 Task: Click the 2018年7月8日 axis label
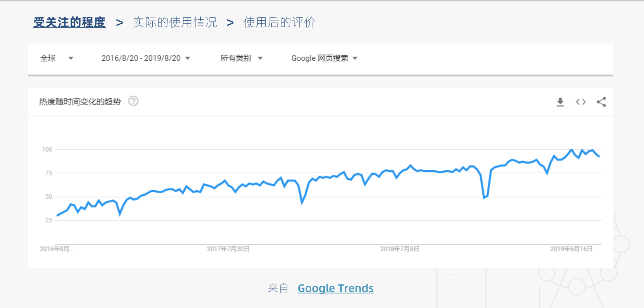click(x=399, y=249)
